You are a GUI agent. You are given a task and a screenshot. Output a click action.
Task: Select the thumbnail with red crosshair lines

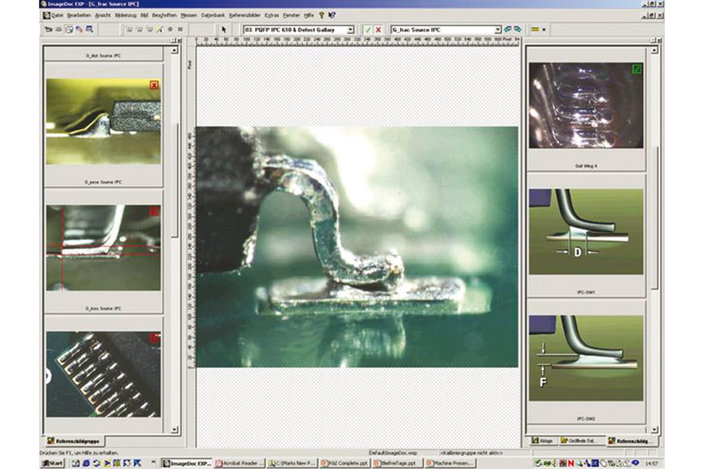[103, 248]
